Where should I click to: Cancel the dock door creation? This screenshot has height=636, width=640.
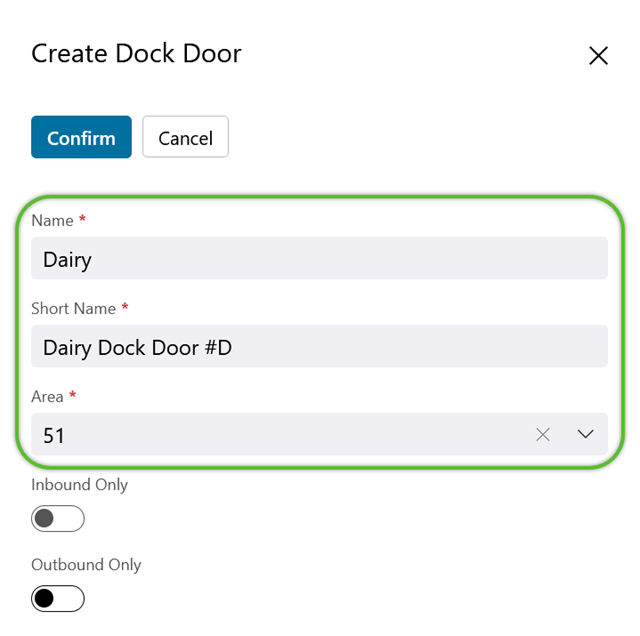[185, 137]
